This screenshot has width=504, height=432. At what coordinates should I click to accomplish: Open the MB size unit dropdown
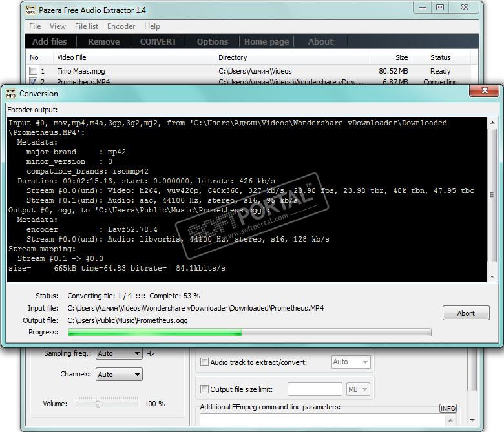click(358, 389)
